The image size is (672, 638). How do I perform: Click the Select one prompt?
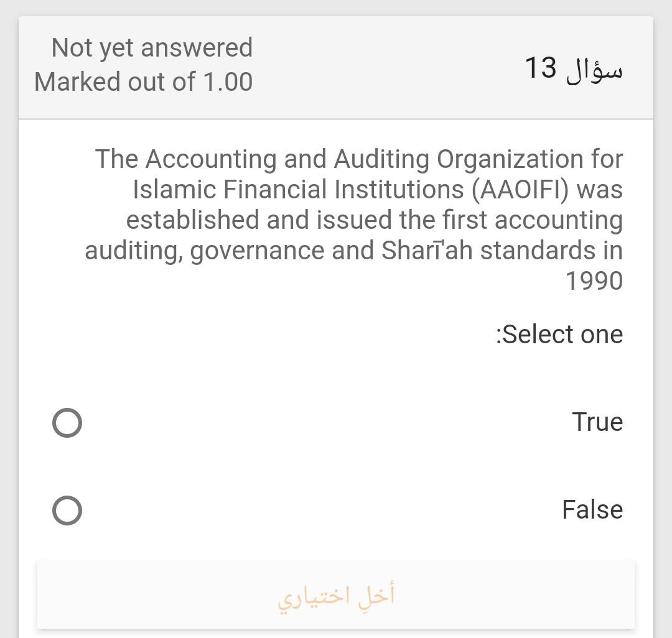coord(559,334)
